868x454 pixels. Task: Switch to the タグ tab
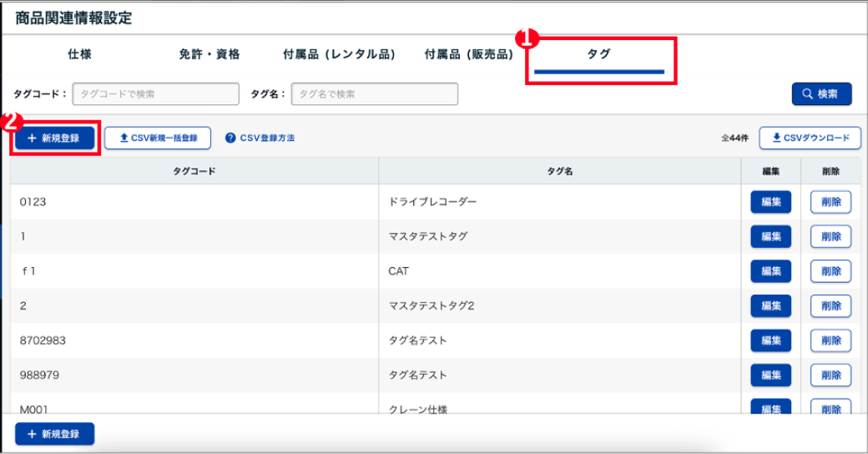tap(599, 54)
